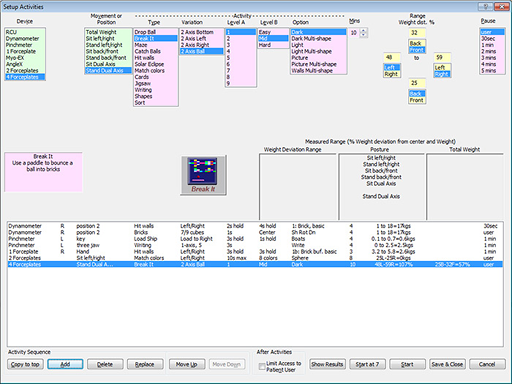Click the Break It game thumbnail
The width and height of the screenshot is (512, 384).
[x=203, y=175]
